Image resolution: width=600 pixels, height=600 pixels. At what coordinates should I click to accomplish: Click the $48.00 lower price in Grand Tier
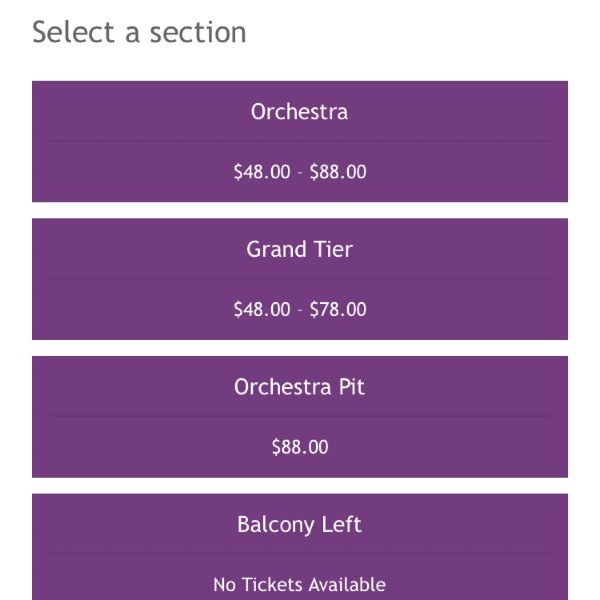262,309
